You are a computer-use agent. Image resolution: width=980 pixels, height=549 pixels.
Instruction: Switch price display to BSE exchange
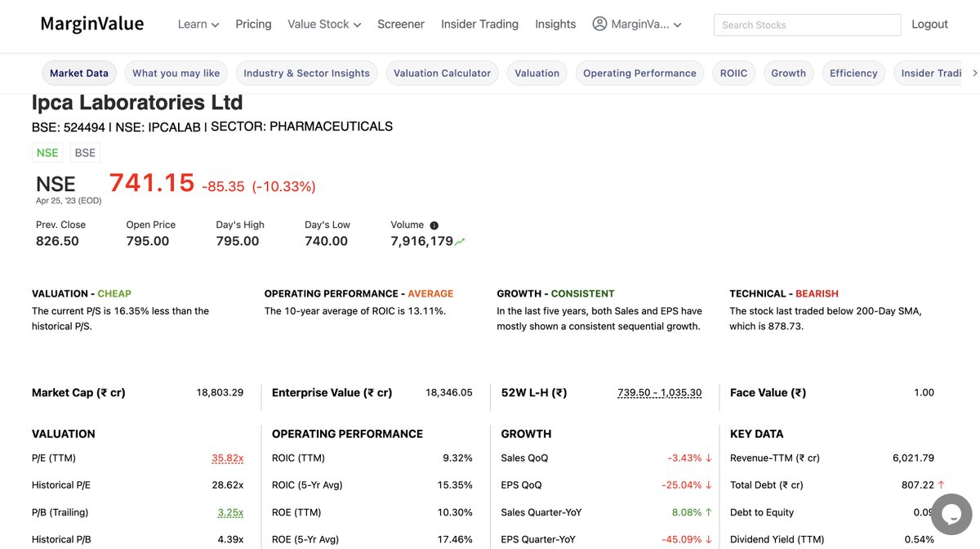(x=85, y=152)
